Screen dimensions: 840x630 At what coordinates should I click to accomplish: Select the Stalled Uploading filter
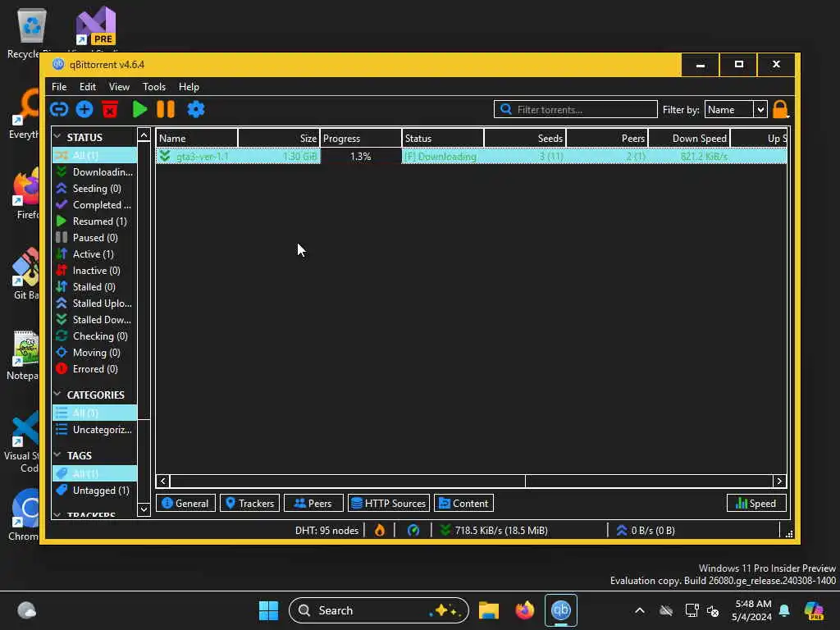(x=94, y=304)
